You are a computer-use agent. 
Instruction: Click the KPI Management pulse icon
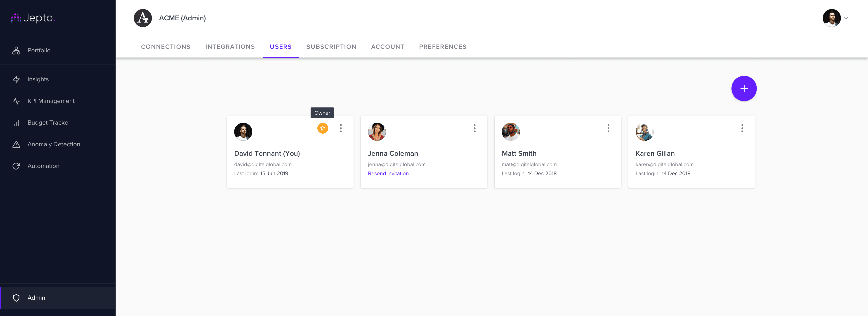[16, 101]
